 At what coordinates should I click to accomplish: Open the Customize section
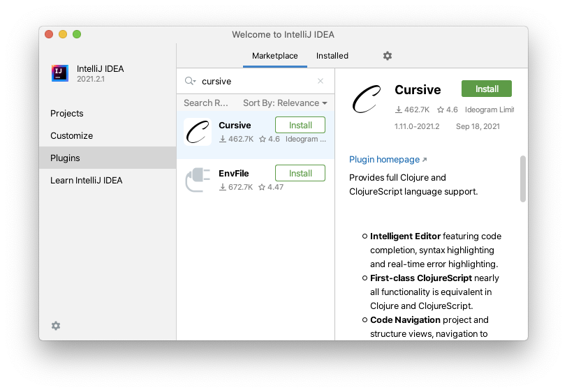[108, 136]
